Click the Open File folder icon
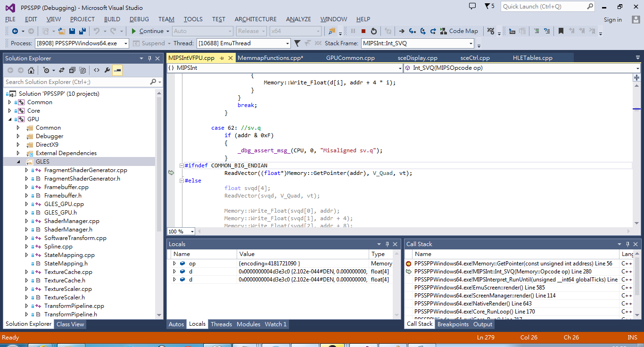 [x=62, y=31]
